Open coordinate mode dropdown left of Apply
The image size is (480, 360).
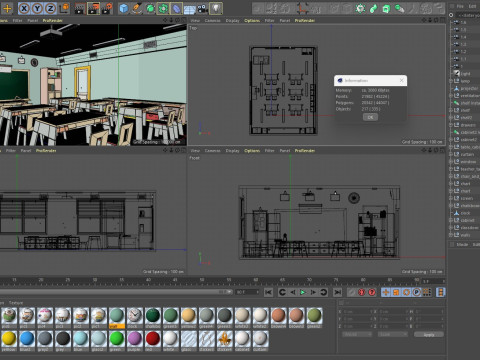point(393,334)
